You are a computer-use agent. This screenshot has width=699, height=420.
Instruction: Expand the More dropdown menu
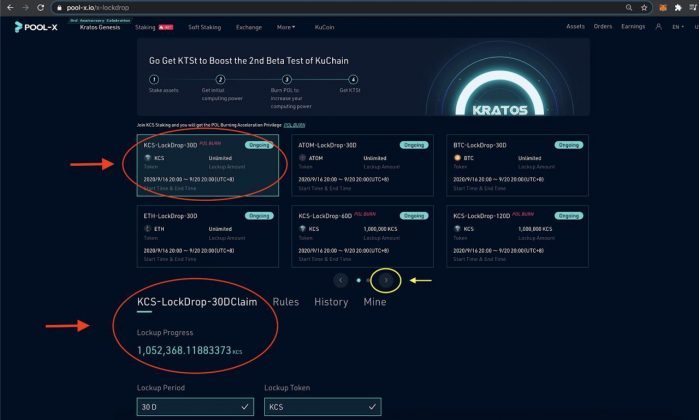coord(286,27)
